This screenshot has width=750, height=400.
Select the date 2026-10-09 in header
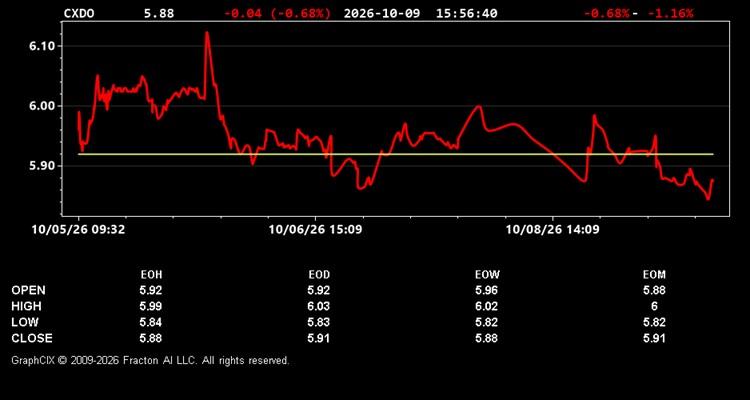[382, 13]
